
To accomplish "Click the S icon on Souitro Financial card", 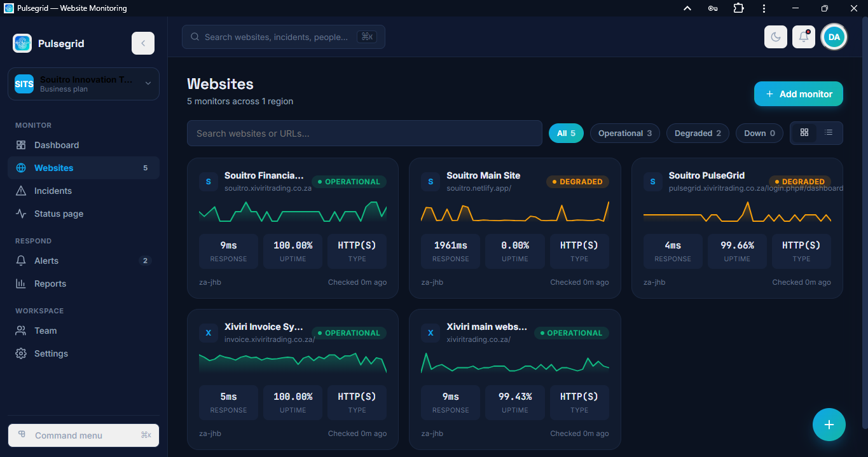I will (x=209, y=182).
